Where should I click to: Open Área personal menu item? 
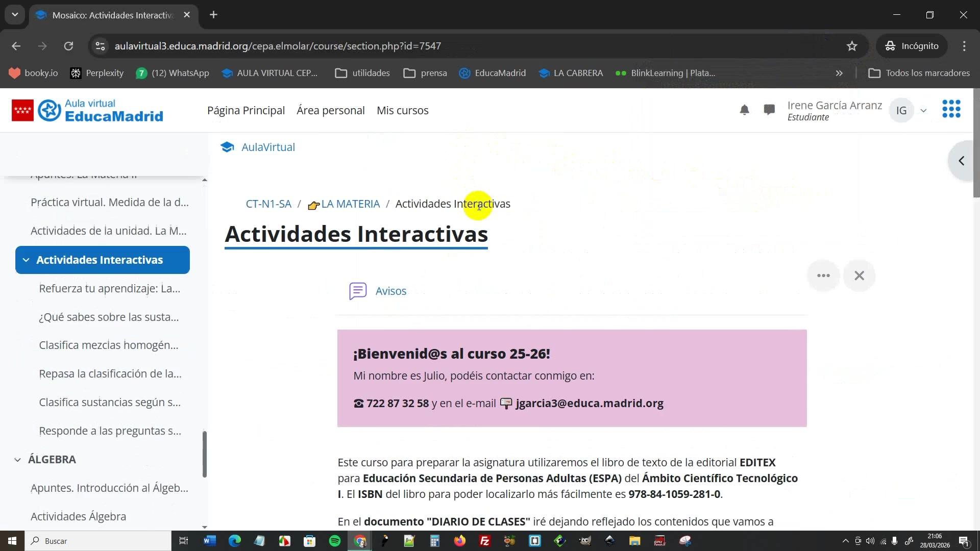tap(330, 111)
